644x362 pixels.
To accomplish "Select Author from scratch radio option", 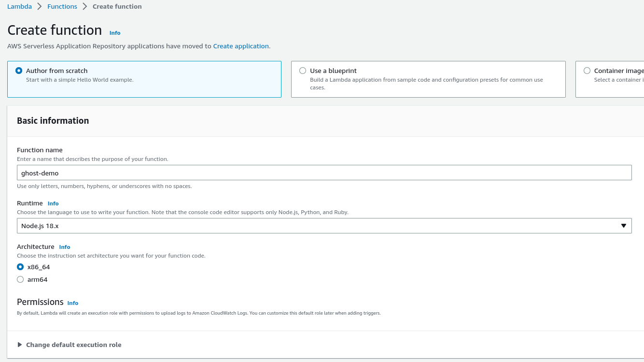I will click(x=19, y=71).
